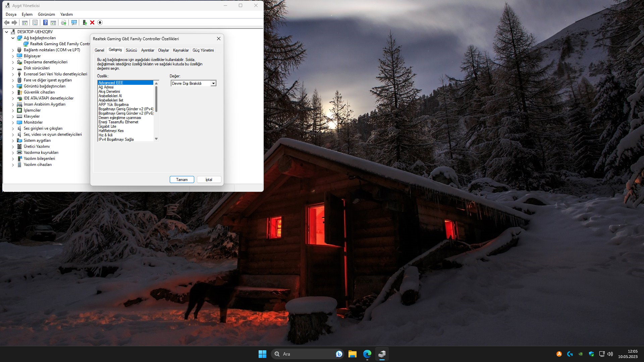The height and width of the screenshot is (362, 644).
Task: Click the disable device down-arrow icon
Action: pyautogui.click(x=100, y=22)
